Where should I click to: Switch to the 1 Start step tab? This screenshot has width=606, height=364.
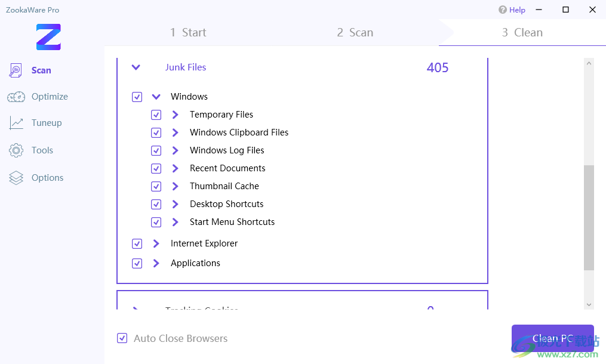click(188, 33)
